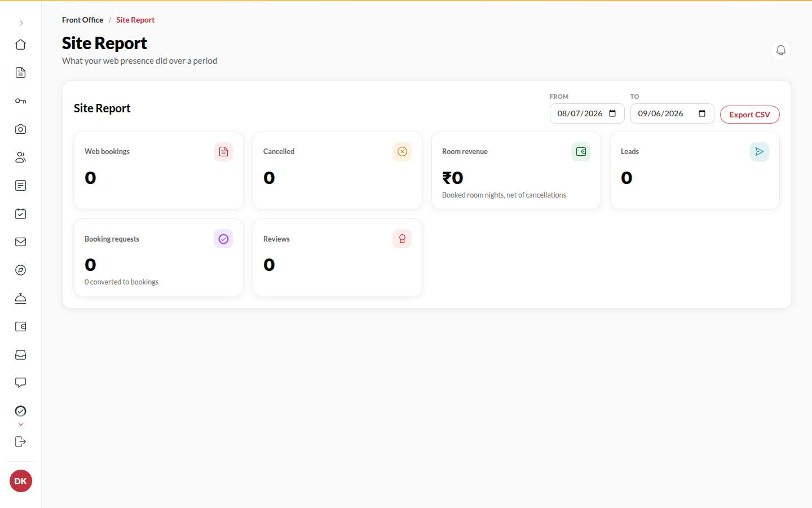The height and width of the screenshot is (508, 812).
Task: Open the home icon in the sidebar
Action: (21, 45)
